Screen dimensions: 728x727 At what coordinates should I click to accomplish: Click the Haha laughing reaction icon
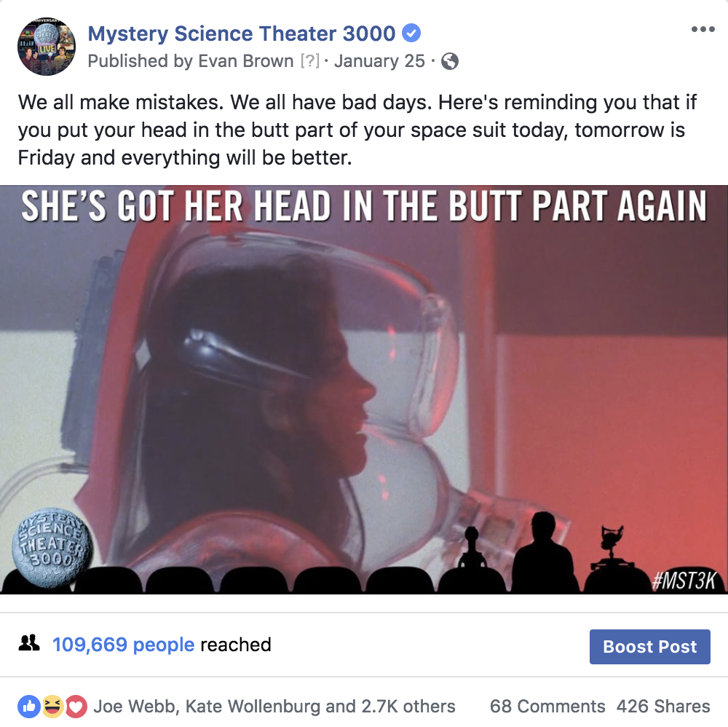coord(52,707)
